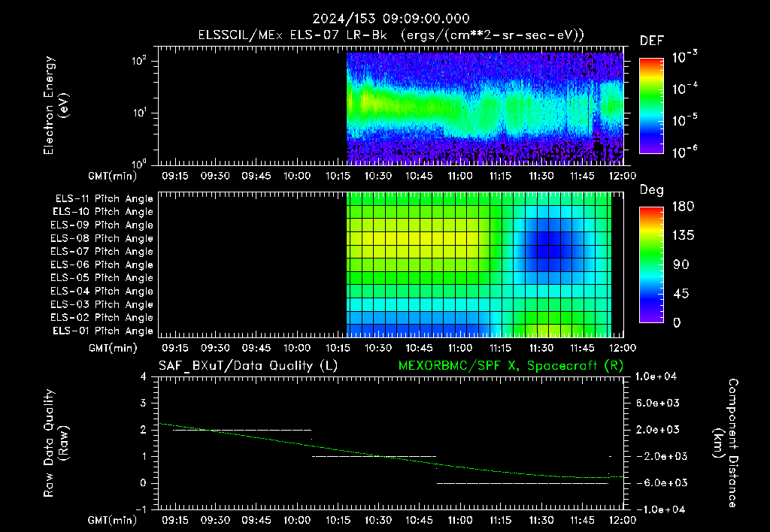The image size is (770, 532).
Task: Click the 10^-6 tick on DEF color bar
Action: [x=684, y=152]
